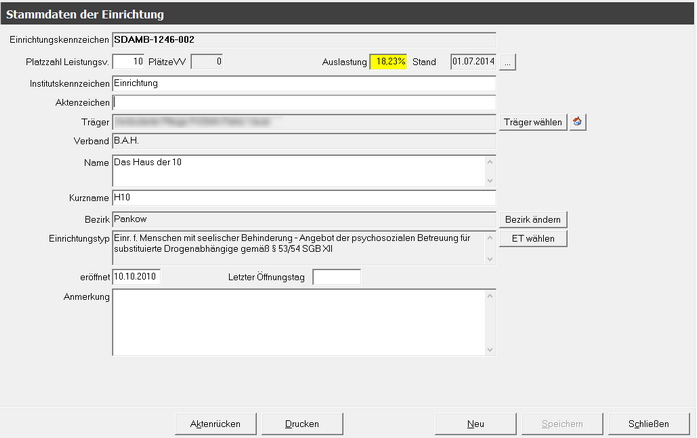Screen dimensions: 697x438
Task: Close the dialog via Schließen
Action: point(648,424)
